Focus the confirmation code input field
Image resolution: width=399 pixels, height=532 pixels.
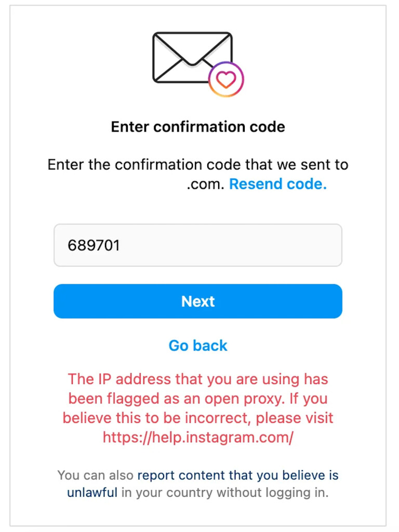198,245
